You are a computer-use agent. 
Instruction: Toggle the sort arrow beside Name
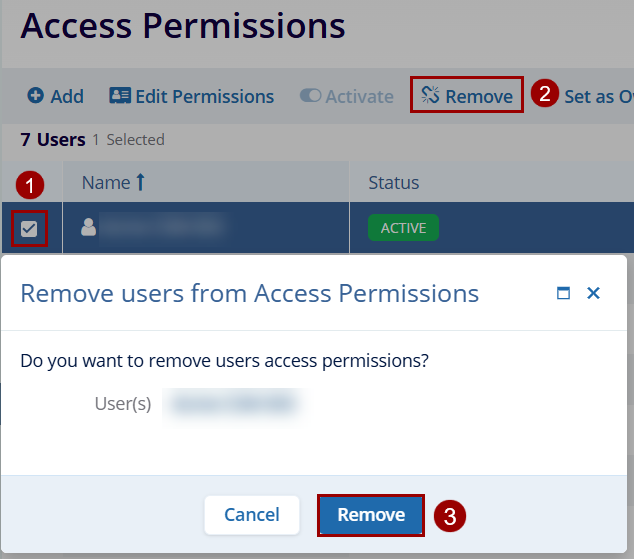point(140,182)
